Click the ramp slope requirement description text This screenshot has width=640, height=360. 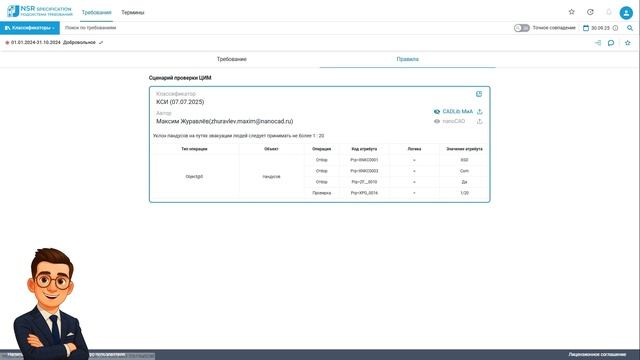click(238, 136)
